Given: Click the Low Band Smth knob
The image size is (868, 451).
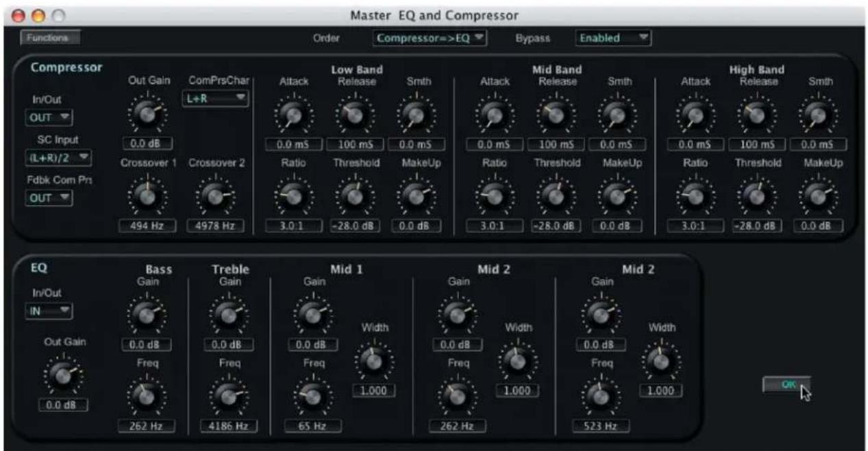Looking at the screenshot, I should click(416, 116).
